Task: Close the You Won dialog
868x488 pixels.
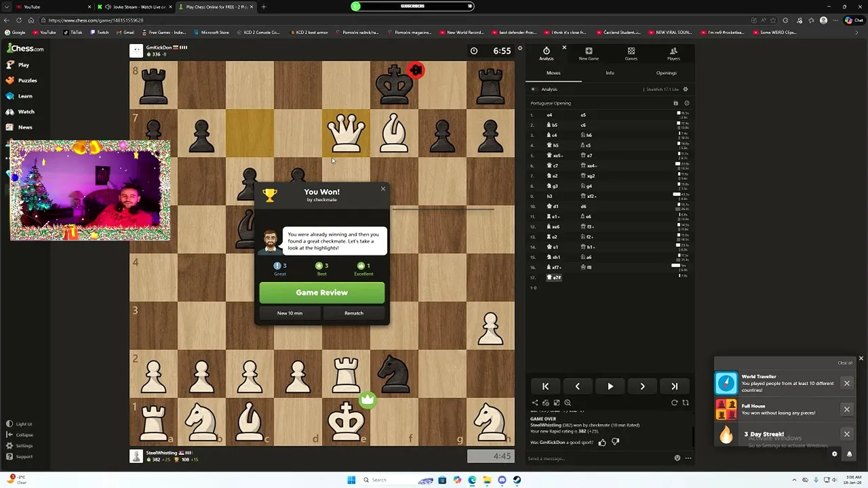Action: (382, 189)
